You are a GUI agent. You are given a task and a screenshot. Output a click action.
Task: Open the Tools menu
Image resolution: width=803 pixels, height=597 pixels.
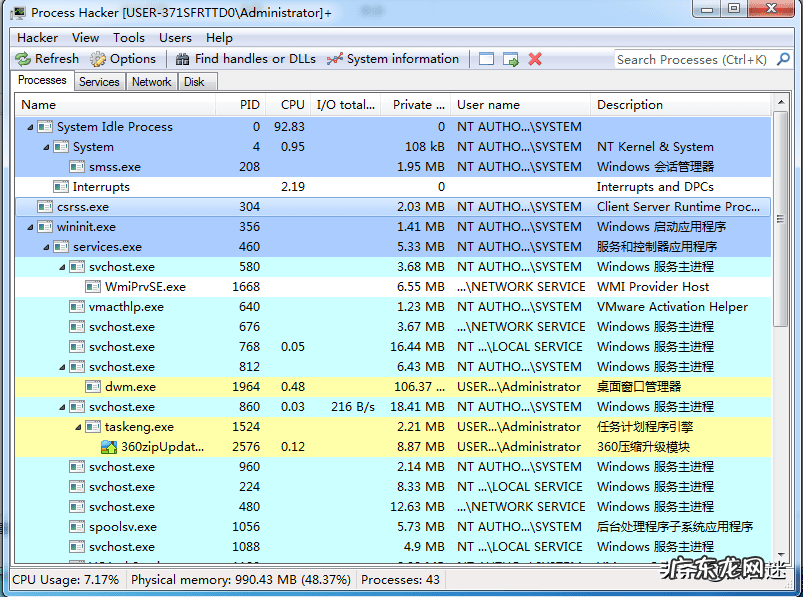(x=128, y=38)
